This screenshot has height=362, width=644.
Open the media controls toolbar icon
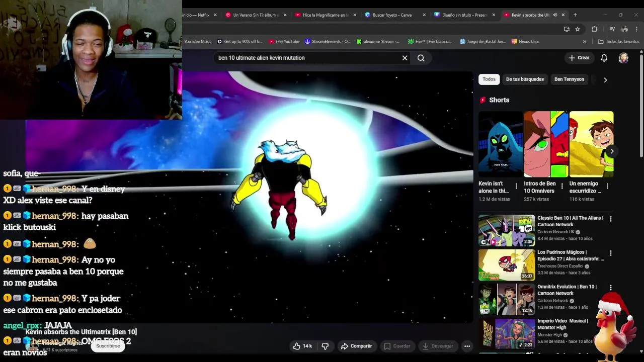[612, 29]
